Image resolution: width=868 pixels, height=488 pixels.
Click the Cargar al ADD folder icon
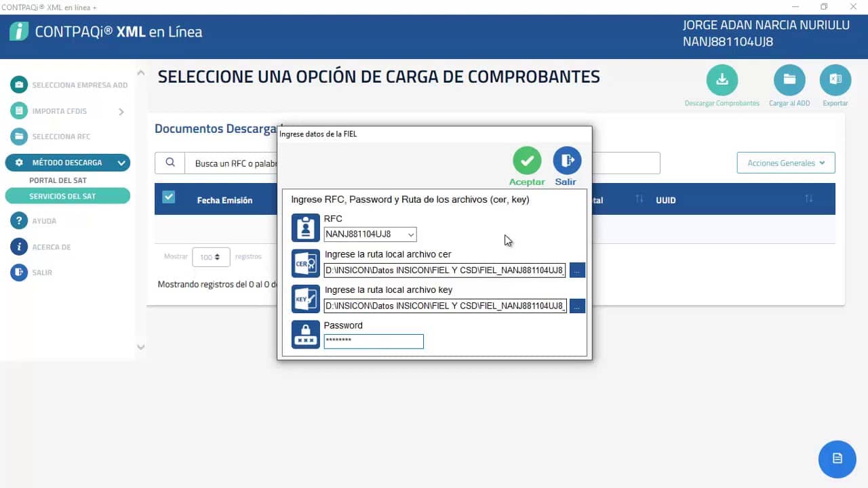click(789, 80)
